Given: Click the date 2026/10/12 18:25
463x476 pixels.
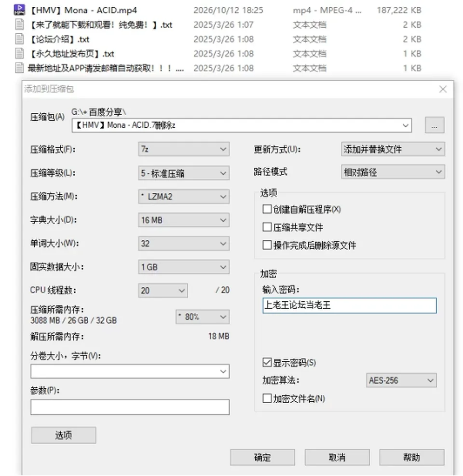Looking at the screenshot, I should click(x=228, y=10).
